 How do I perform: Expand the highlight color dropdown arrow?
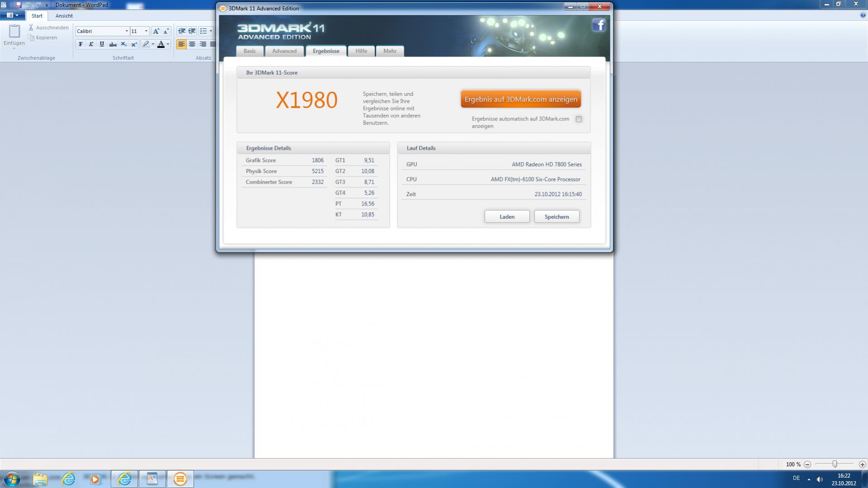pos(153,44)
